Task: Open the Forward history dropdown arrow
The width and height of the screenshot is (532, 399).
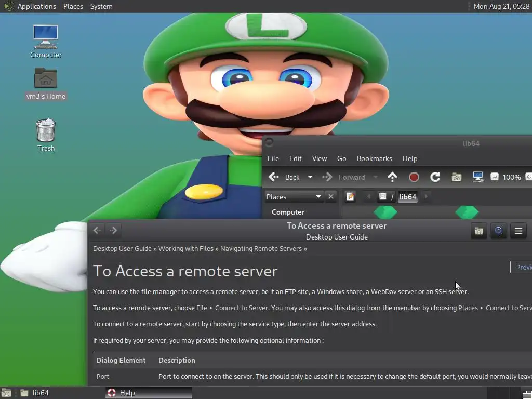Action: pos(375,177)
